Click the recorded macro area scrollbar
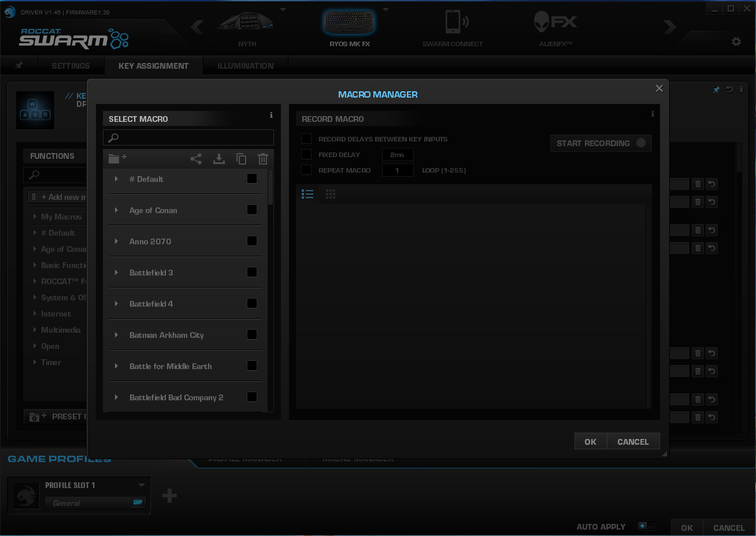756x536 pixels. (x=648, y=306)
